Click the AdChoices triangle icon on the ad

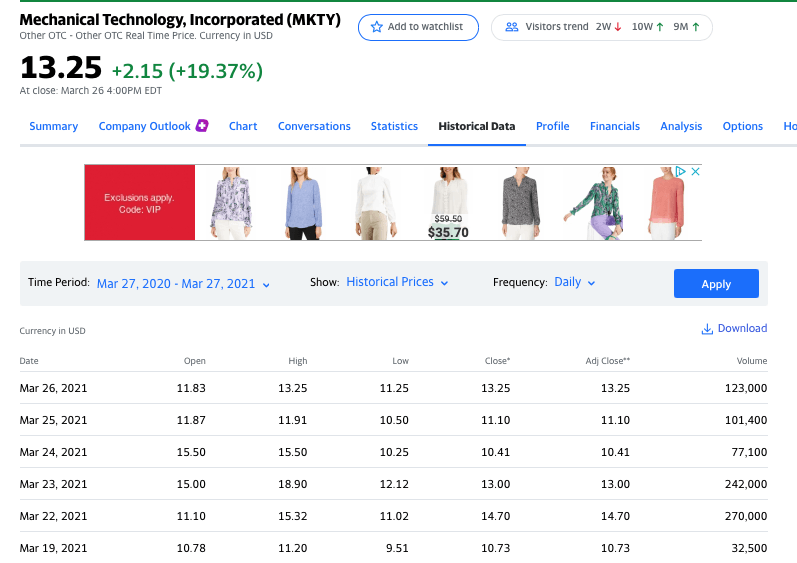point(680,171)
